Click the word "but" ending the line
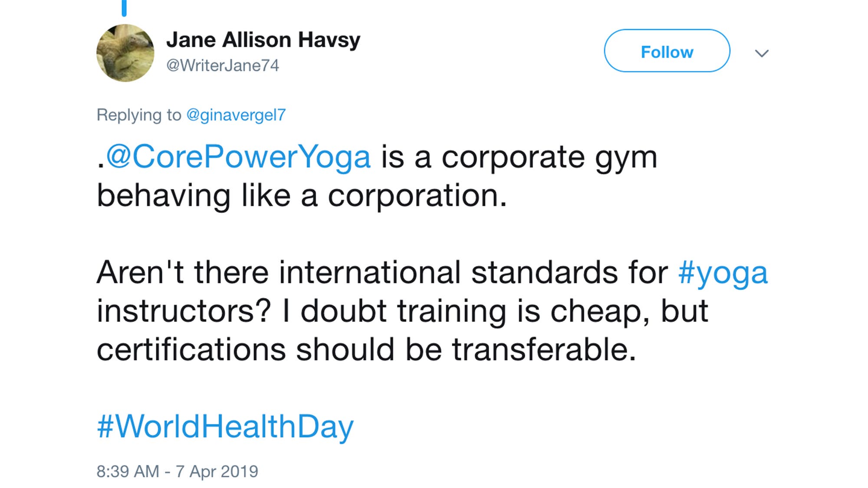Screen dimensions: 868x488 tap(684, 311)
